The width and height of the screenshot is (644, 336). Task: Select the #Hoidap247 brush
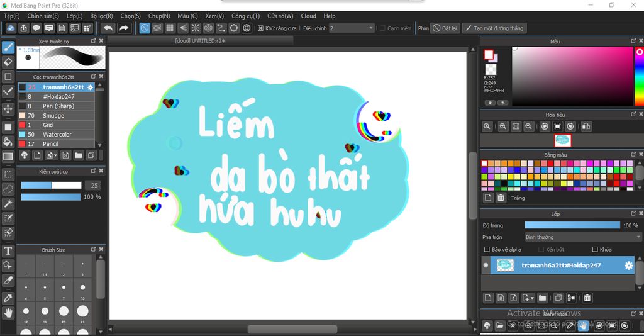click(x=56, y=96)
